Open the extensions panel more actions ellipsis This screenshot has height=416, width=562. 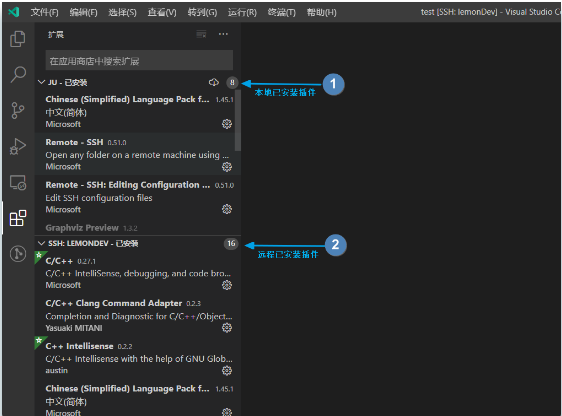click(223, 34)
